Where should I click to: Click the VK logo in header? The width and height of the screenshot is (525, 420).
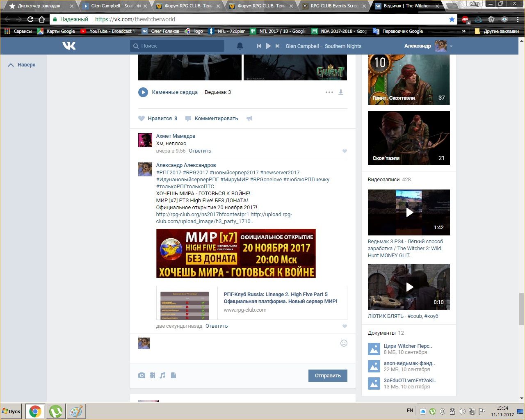pyautogui.click(x=69, y=46)
